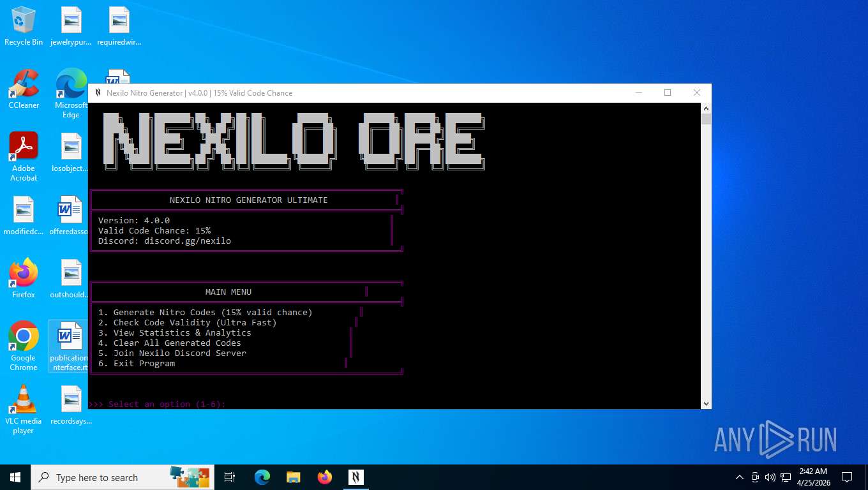Open the Windows Start menu
868x490 pixels.
coord(15,477)
